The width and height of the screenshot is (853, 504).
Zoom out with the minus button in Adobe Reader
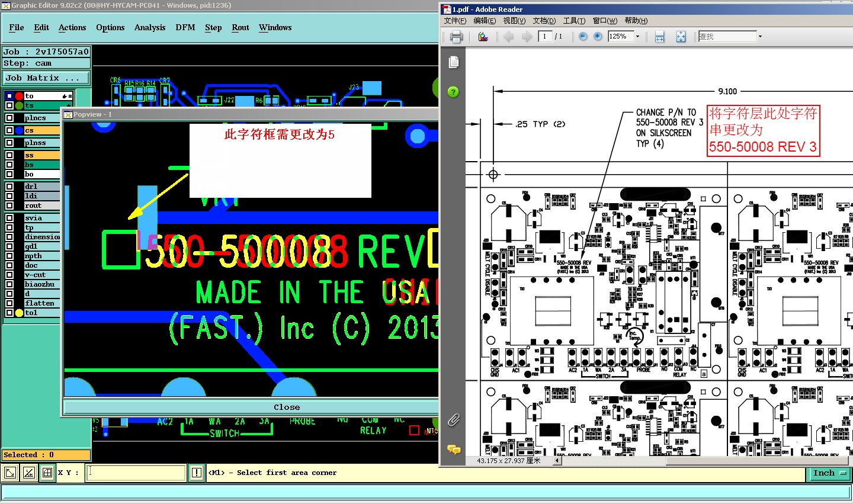pos(583,37)
